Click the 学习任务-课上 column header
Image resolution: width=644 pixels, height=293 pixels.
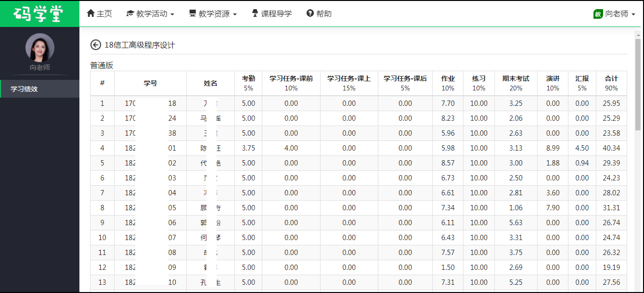tap(349, 83)
